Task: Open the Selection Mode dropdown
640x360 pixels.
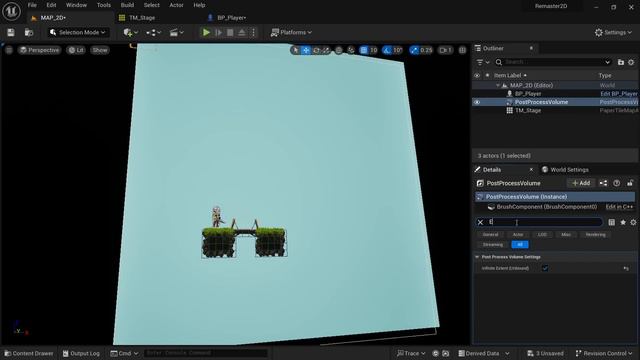Action: (x=78, y=32)
